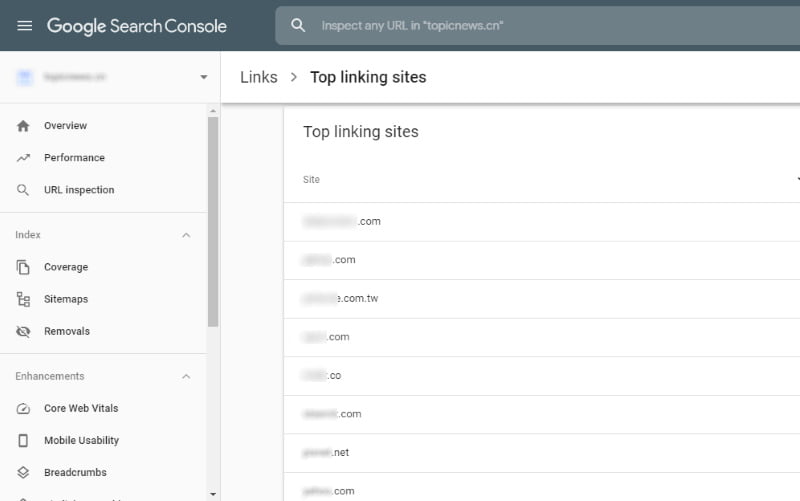Open the second row ending in .com
Viewport: 800px width, 501px height.
[542, 260]
